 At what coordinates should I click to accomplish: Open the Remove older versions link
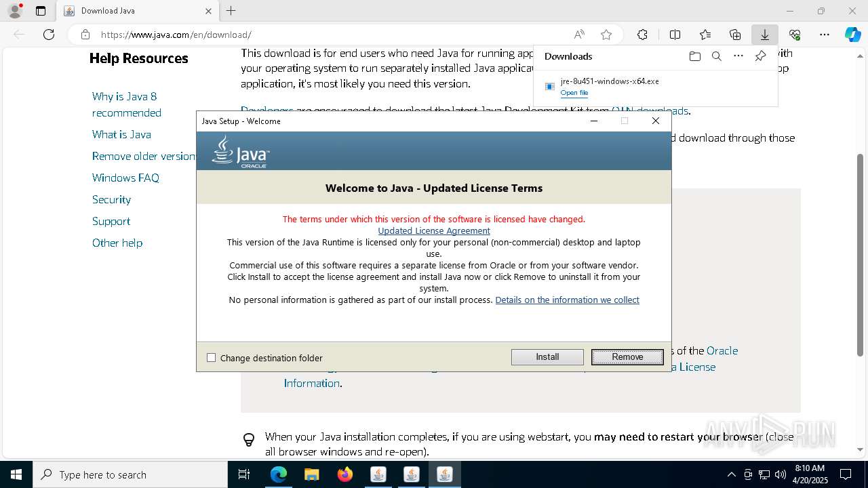point(144,156)
